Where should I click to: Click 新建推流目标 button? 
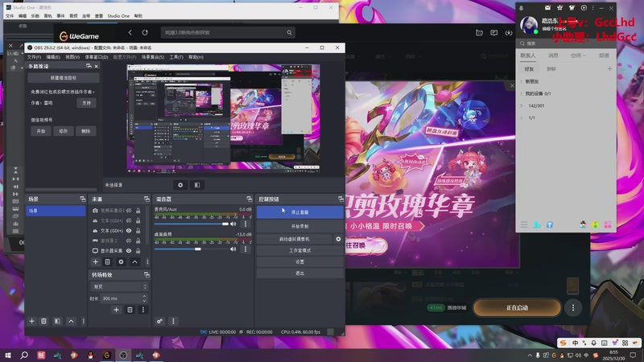[x=64, y=77]
